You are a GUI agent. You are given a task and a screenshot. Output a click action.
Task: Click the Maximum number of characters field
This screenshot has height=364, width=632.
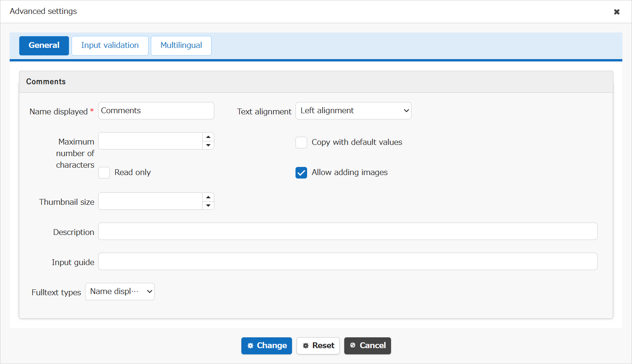click(x=150, y=141)
